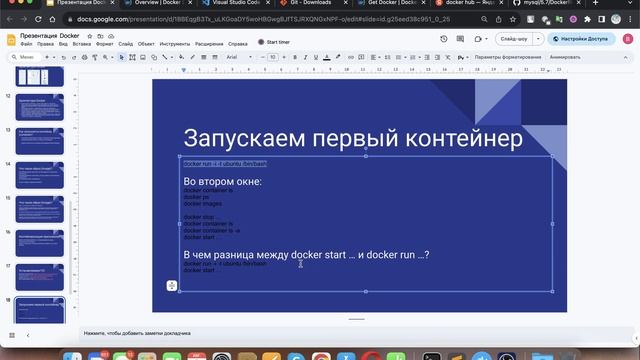
Task: Click Параметры форматирования button
Action: [508, 58]
